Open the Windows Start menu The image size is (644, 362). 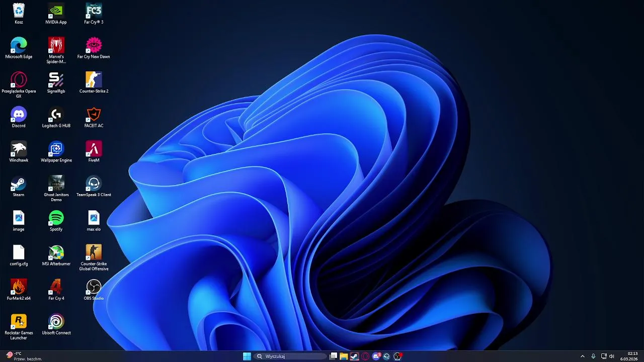247,356
